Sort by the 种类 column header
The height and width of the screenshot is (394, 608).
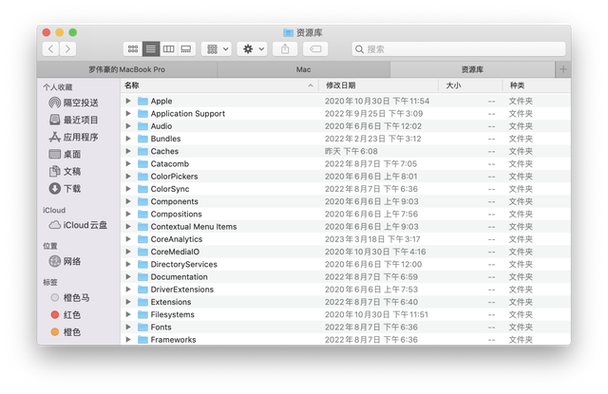(x=537, y=85)
